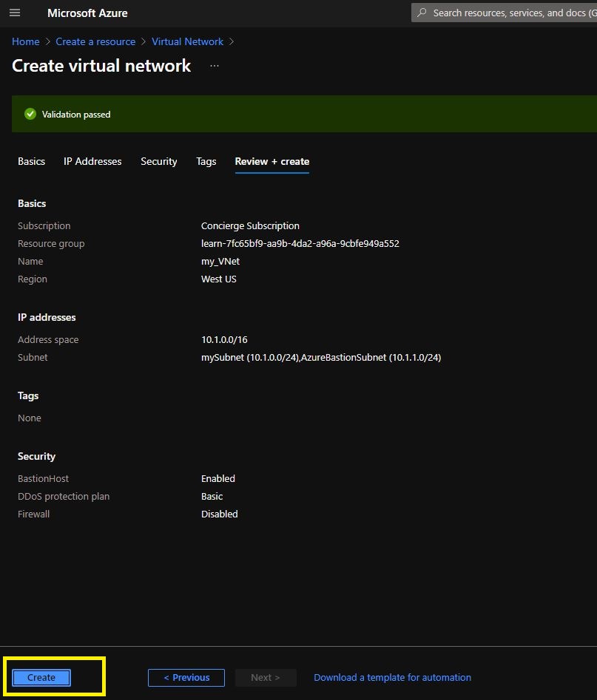The width and height of the screenshot is (597, 700).
Task: Click the Microsoft Azure title
Action: (87, 13)
